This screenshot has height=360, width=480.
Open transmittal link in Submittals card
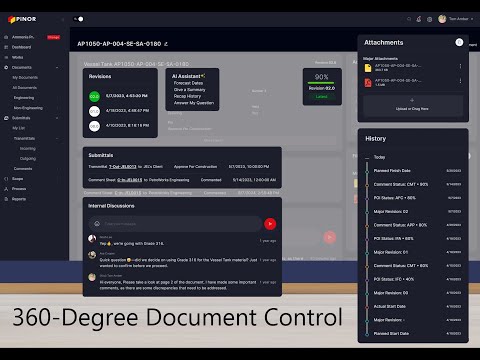(x=123, y=166)
